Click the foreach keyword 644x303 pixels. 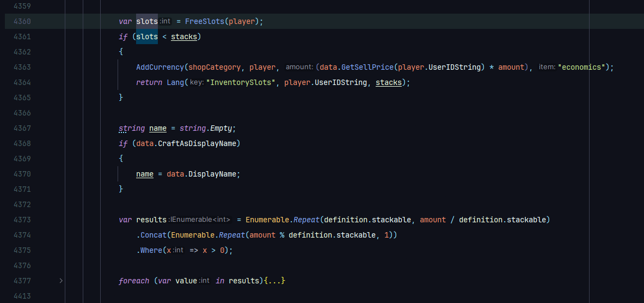[x=134, y=281]
